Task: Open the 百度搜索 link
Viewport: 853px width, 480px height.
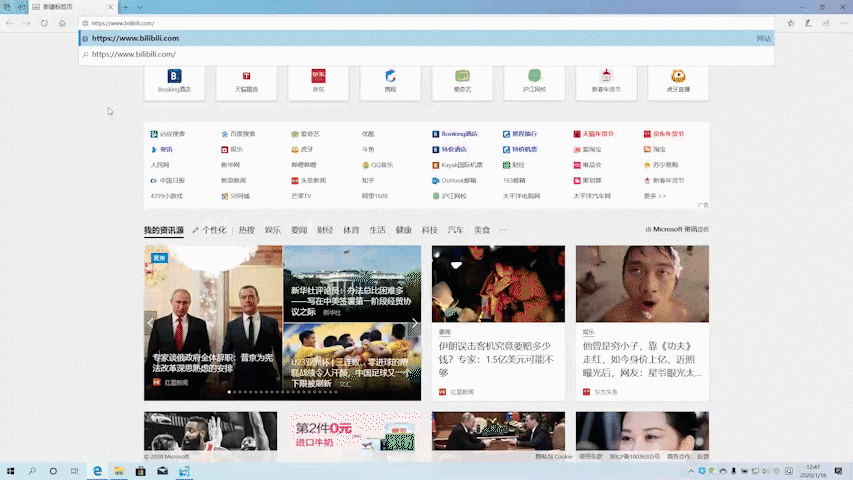Action: coord(238,134)
